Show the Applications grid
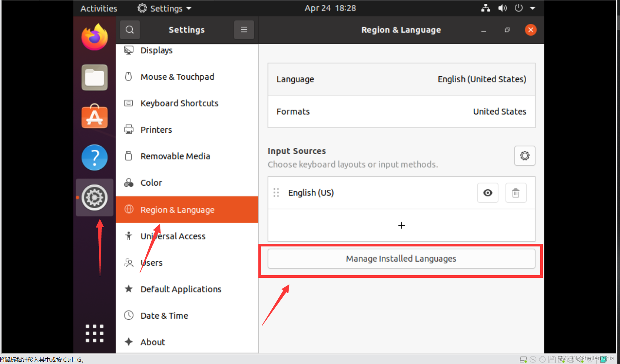The height and width of the screenshot is (364, 620). 94,333
